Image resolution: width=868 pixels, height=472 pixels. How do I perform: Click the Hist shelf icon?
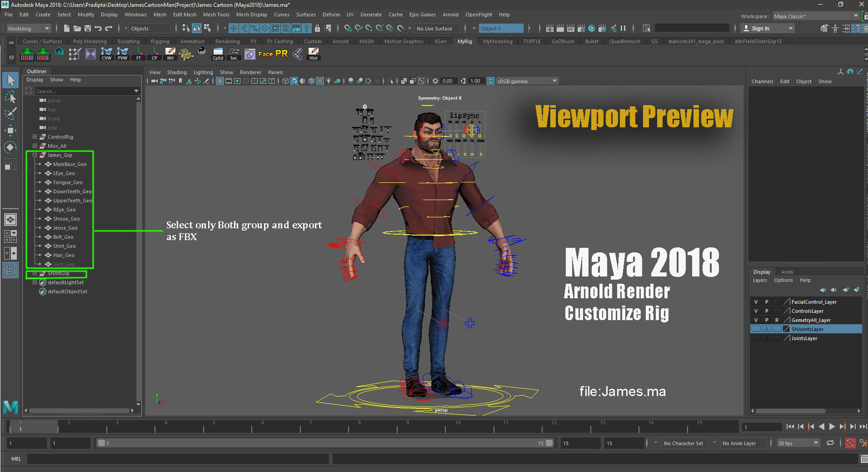(313, 55)
